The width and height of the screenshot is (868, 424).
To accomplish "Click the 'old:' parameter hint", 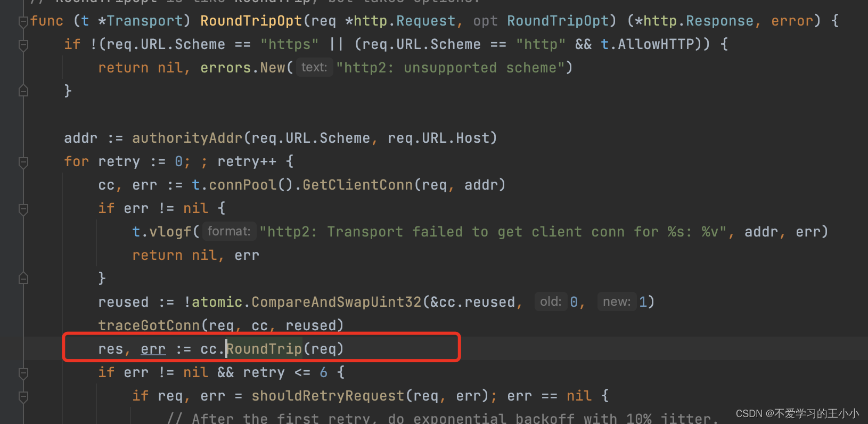I will 551,301.
